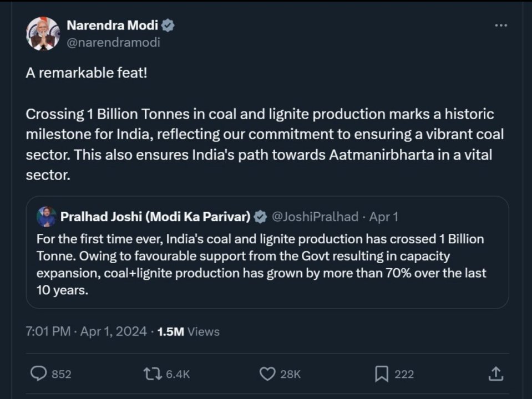Open the Narendra Modi display name
The height and width of the screenshot is (399, 532).
(112, 25)
